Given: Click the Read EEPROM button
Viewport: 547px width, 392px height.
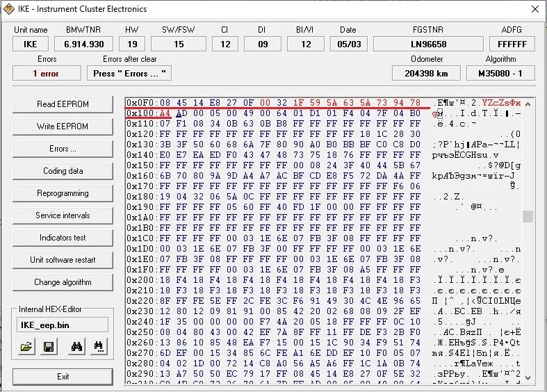Looking at the screenshot, I should tap(63, 104).
